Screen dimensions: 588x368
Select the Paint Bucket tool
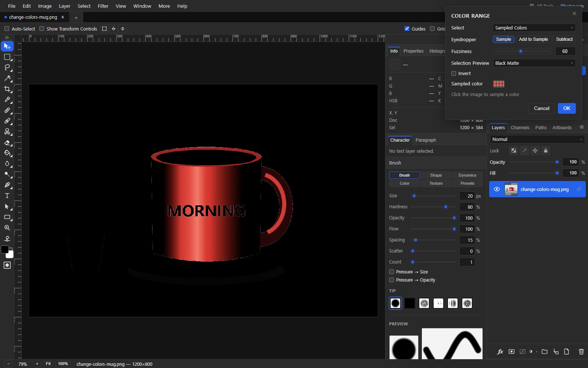click(x=7, y=153)
